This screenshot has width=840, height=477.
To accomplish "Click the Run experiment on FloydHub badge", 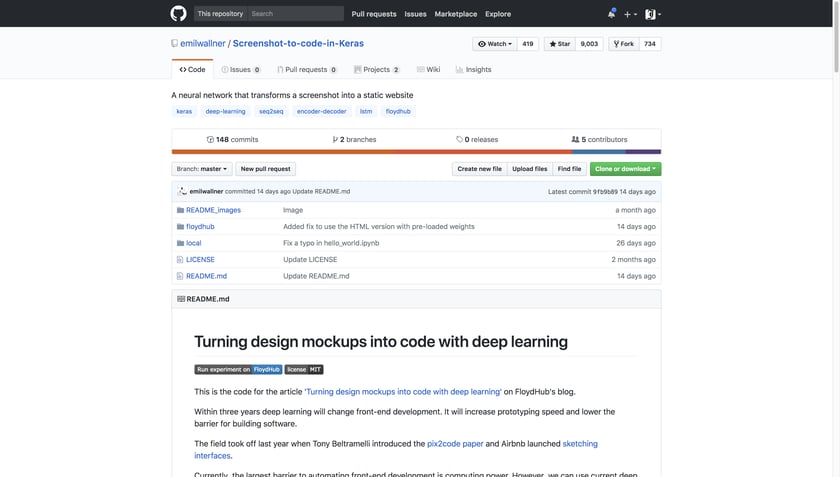I will tap(238, 369).
